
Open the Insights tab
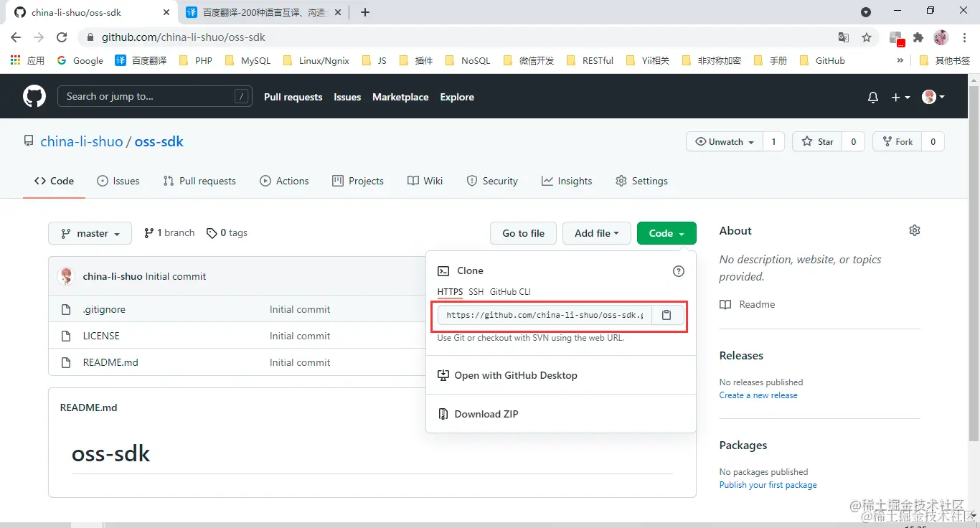point(567,181)
